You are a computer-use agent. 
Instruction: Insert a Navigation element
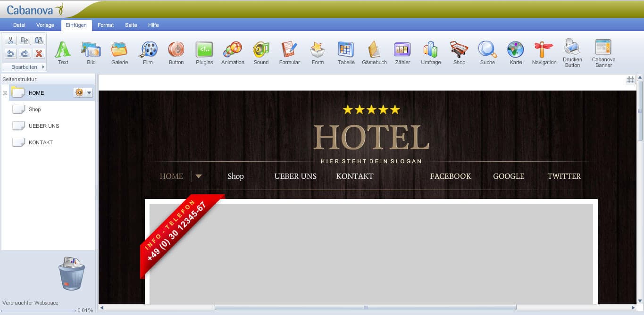[544, 53]
